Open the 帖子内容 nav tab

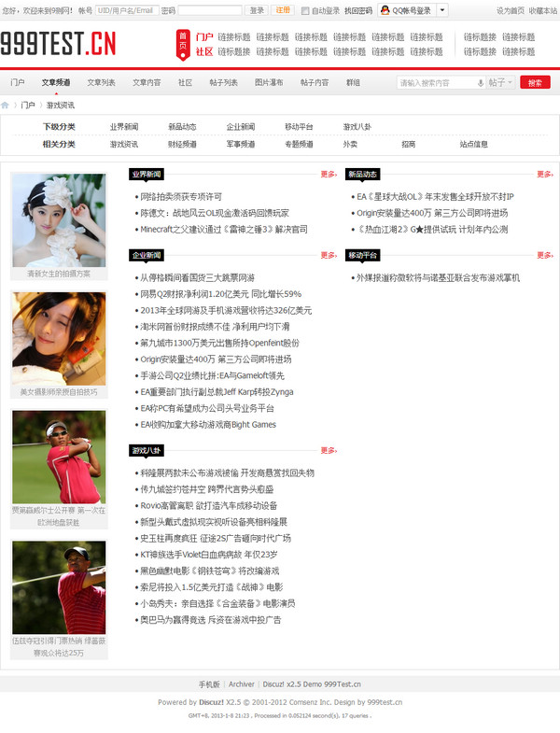point(315,82)
